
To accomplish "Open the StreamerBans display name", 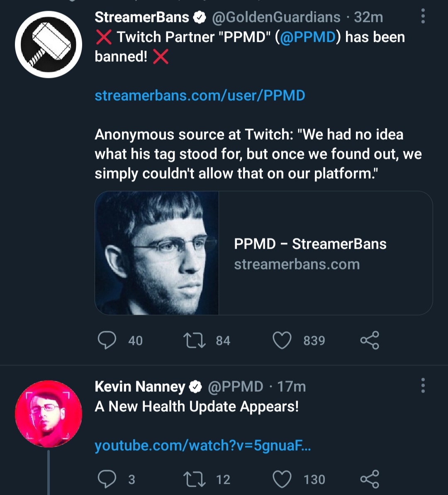I will pyautogui.click(x=142, y=17).
